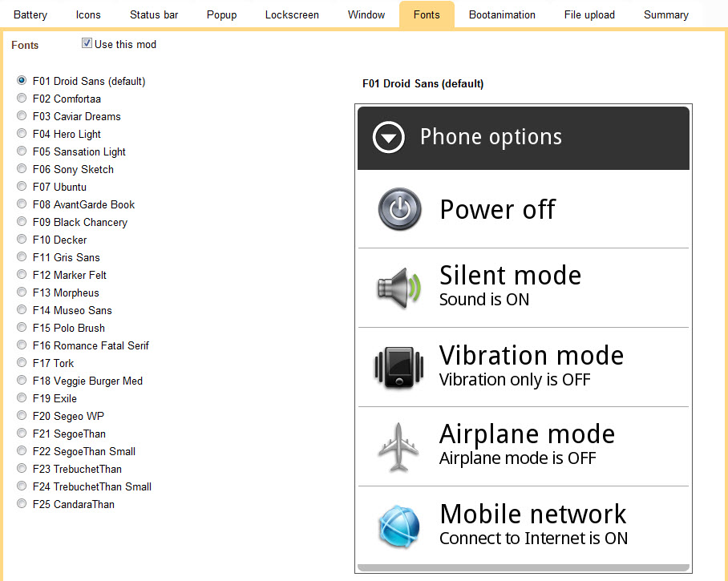Select F12 Marker Felt radio button
Screen dimensions: 728x581
[x=22, y=274]
